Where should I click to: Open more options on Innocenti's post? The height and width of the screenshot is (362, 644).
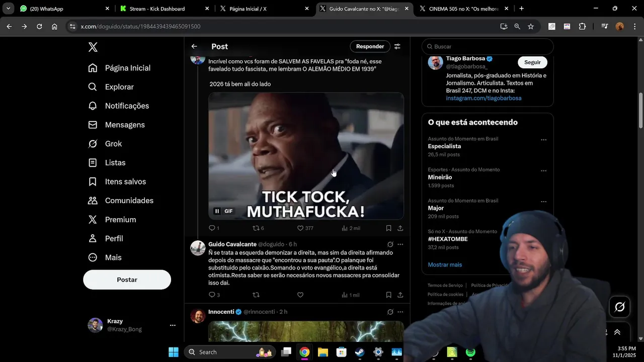(400, 312)
